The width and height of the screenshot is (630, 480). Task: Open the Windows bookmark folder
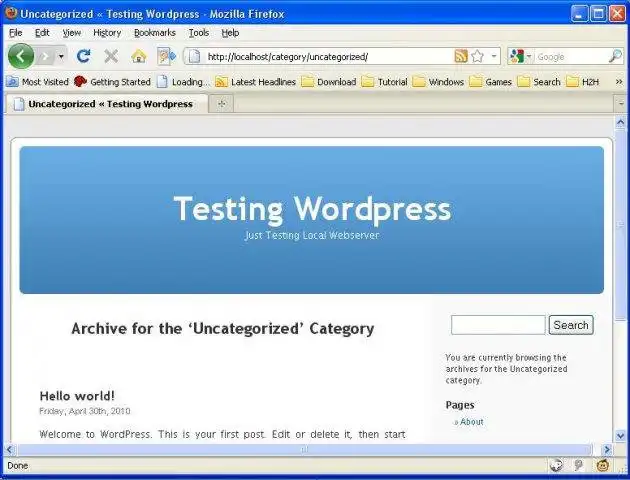(438, 82)
